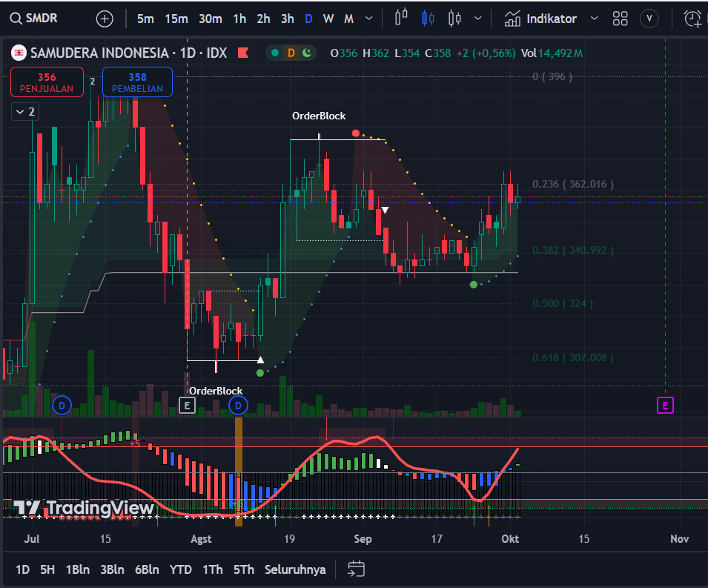Choose the bars chart style icon
Screen dimensions: 708x588
tap(401, 18)
